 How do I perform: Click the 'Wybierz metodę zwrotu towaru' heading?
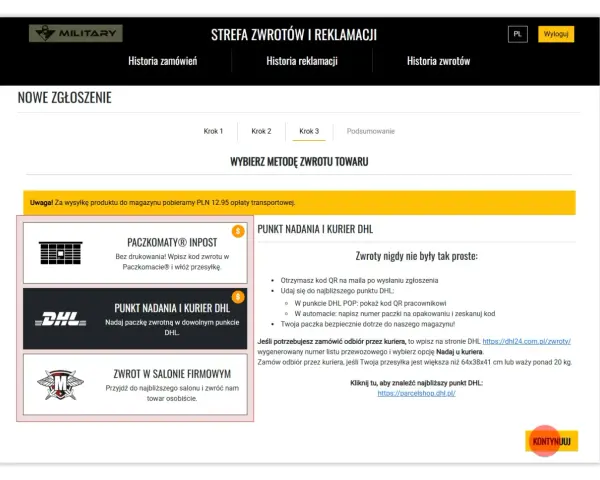(x=299, y=162)
